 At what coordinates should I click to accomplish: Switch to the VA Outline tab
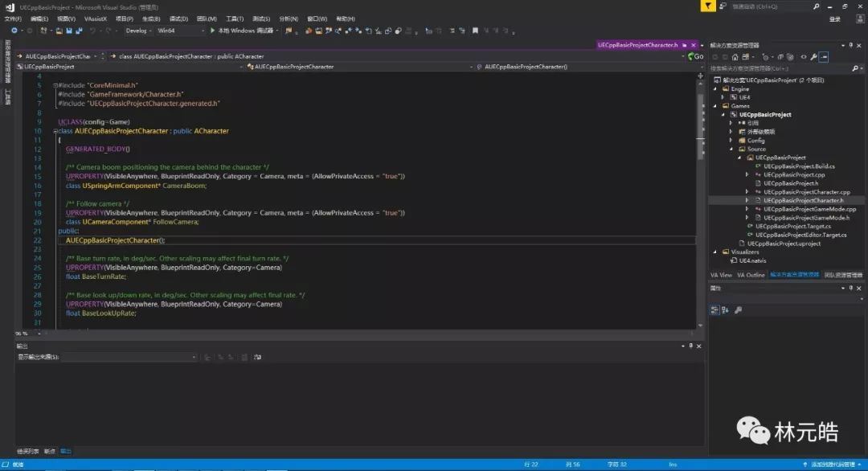751,275
